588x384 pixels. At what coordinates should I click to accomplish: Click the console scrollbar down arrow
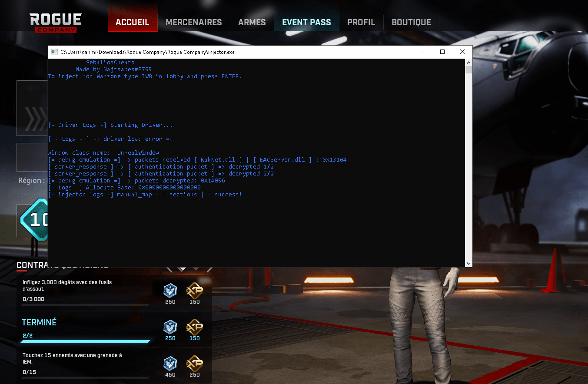pos(468,263)
